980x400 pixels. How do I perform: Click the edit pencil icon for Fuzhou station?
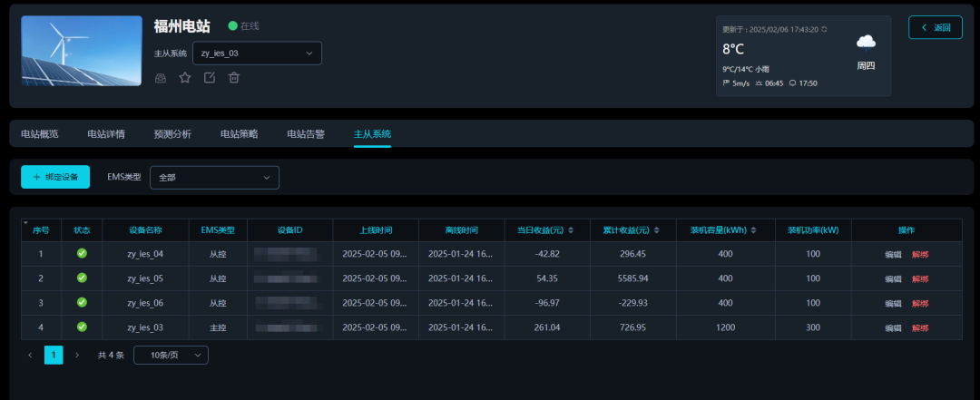[210, 77]
